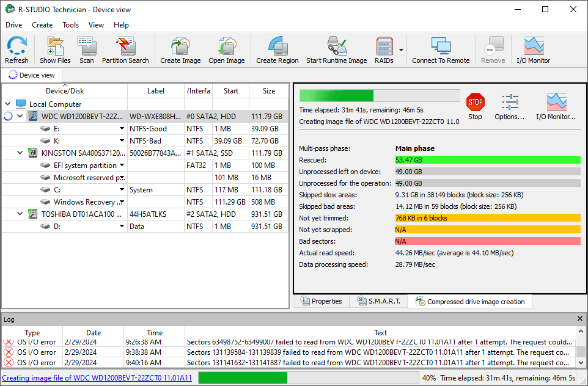Collapse the KINGSTON SA400S37120 drive node

[x=20, y=153]
